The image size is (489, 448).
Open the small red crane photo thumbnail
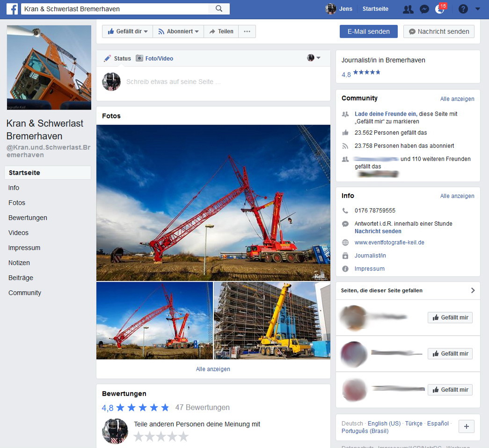tap(155, 321)
